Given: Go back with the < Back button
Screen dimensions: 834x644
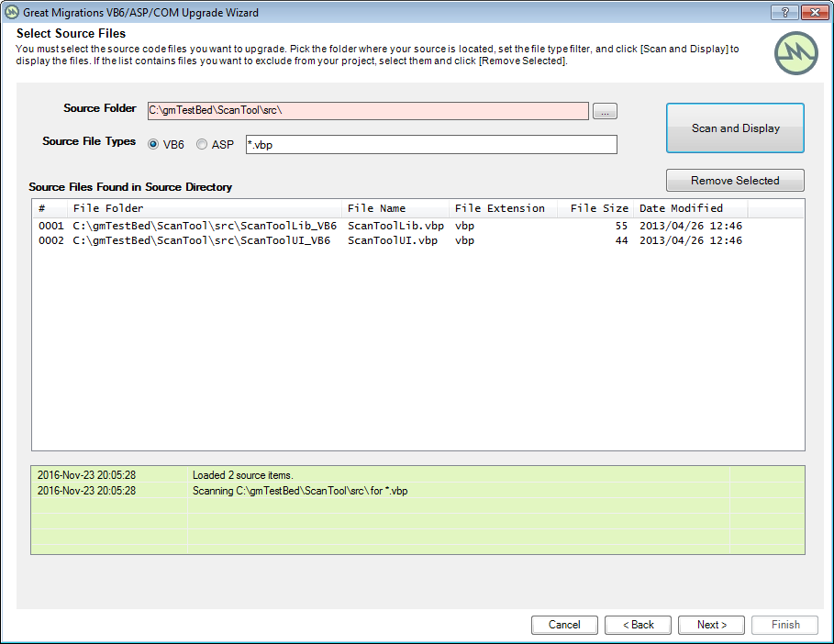Looking at the screenshot, I should tap(638, 625).
